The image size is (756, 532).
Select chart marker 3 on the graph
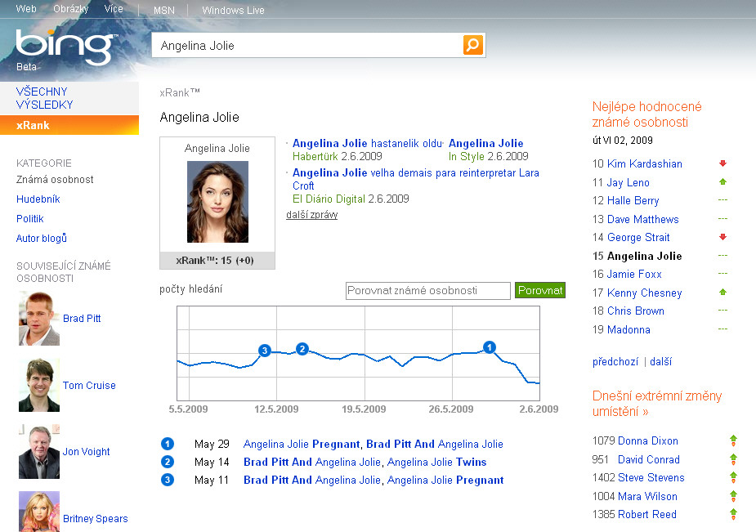[x=264, y=351]
